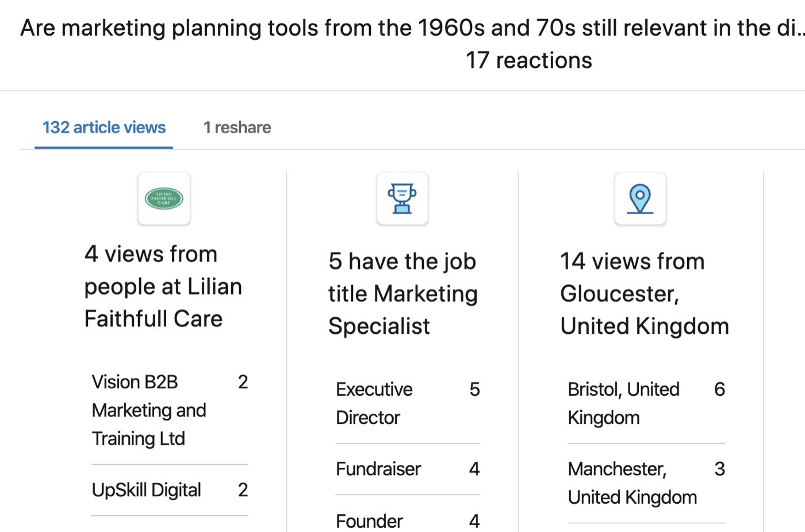This screenshot has height=532, width=805.
Task: Select the Founder job title row
Action: pyautogui.click(x=408, y=521)
